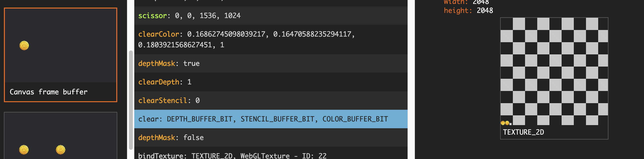This screenshot has height=159, width=644.
Task: Select the clearStencil: 0 command
Action: coord(271,100)
